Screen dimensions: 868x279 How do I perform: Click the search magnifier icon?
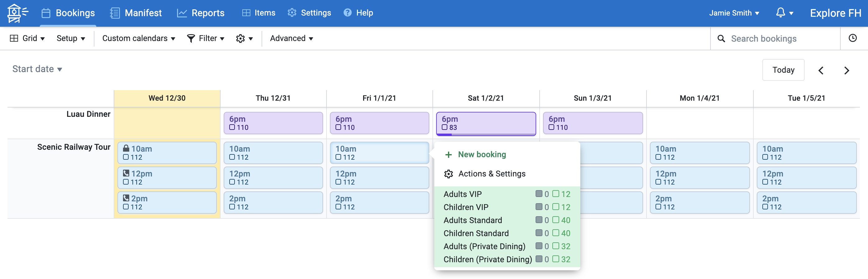click(721, 39)
